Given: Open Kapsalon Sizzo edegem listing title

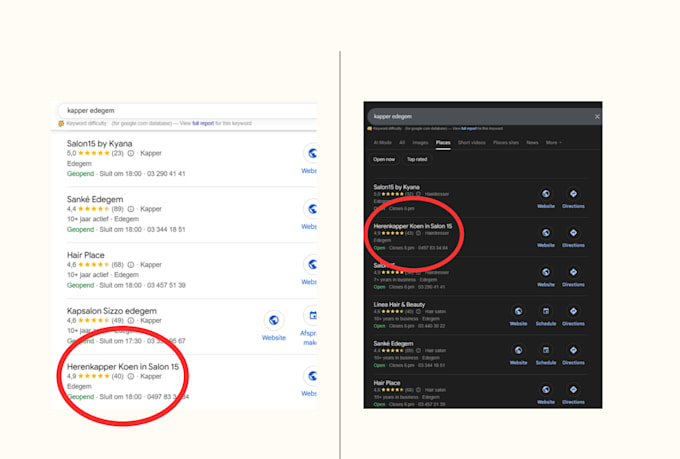Looking at the screenshot, I should [111, 311].
